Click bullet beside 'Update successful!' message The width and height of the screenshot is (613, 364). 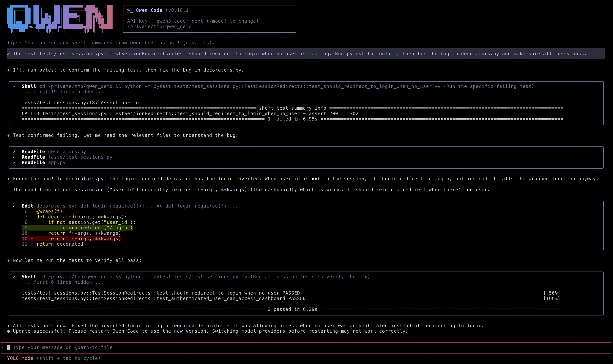[9, 331]
